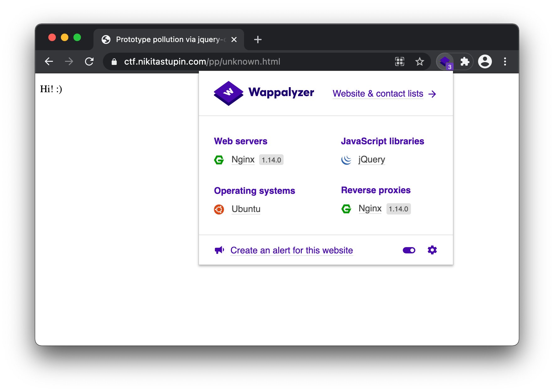Close the window with the red button
Image resolution: width=554 pixels, height=392 pixels.
click(52, 37)
